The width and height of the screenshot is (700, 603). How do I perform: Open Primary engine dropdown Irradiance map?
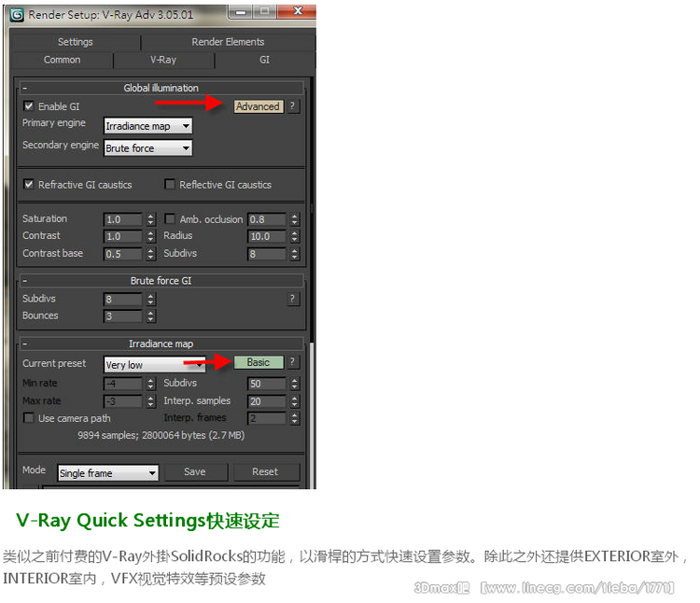click(x=147, y=126)
